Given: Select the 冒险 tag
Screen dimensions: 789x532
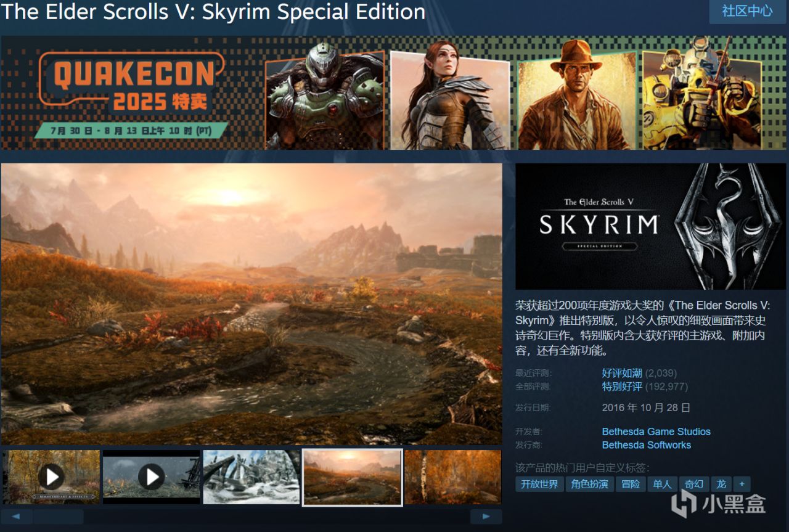Looking at the screenshot, I should click(x=631, y=484).
